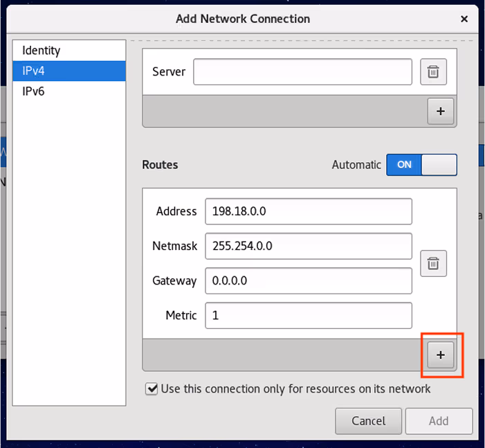Viewport: 485px width, 448px height.
Task: Click the Routes section heading
Action: [x=160, y=165]
